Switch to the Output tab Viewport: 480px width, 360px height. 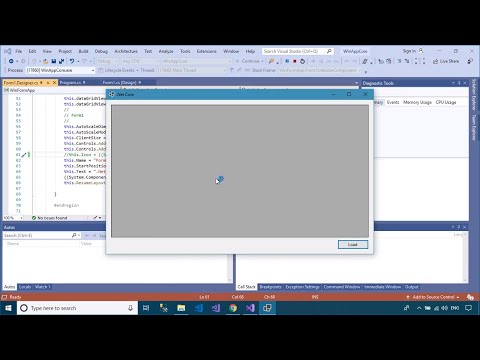click(x=412, y=287)
